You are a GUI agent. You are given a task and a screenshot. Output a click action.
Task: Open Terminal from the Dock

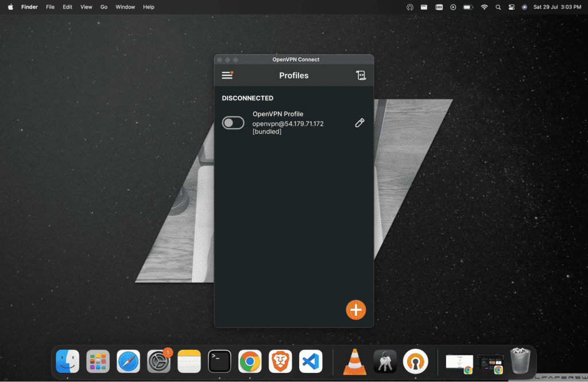219,361
